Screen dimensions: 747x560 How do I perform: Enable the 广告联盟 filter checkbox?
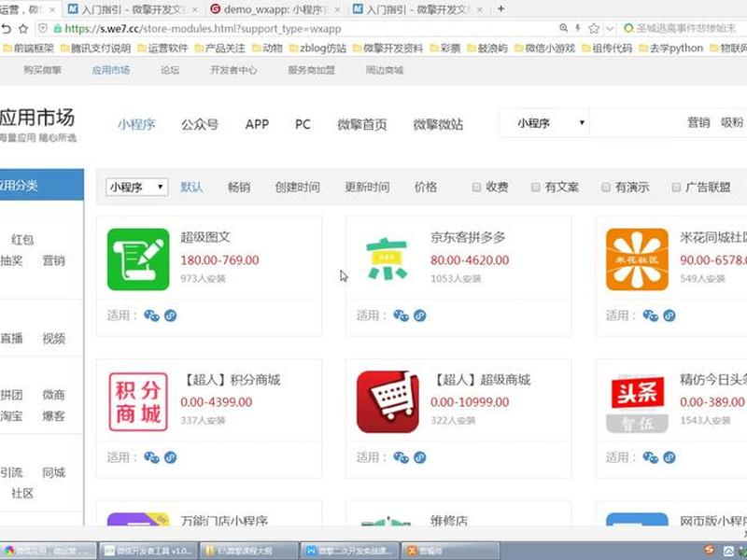(676, 188)
